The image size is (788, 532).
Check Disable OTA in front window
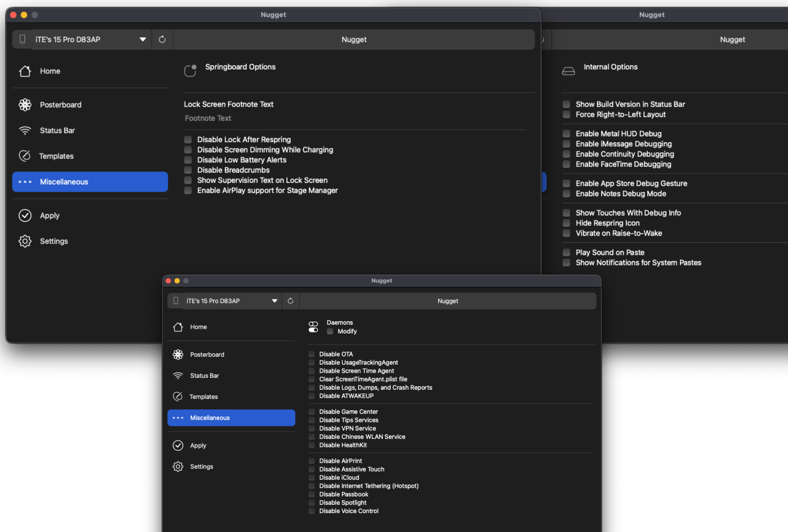tap(312, 354)
